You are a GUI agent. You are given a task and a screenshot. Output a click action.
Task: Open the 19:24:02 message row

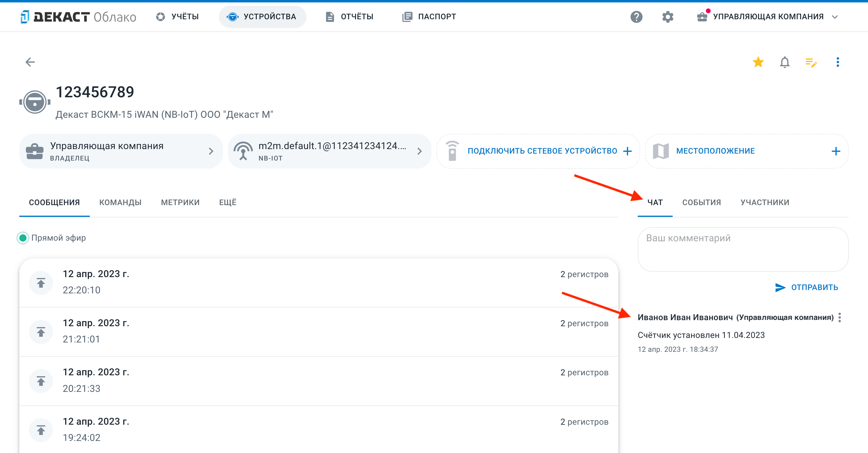(319, 430)
